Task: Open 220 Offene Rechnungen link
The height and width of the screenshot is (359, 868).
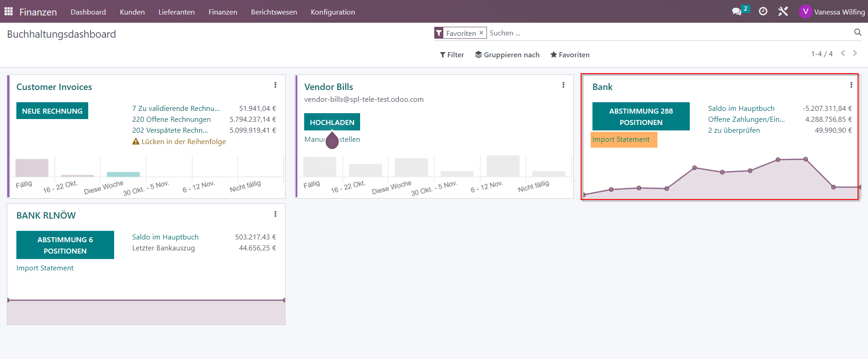Action: coord(171,120)
